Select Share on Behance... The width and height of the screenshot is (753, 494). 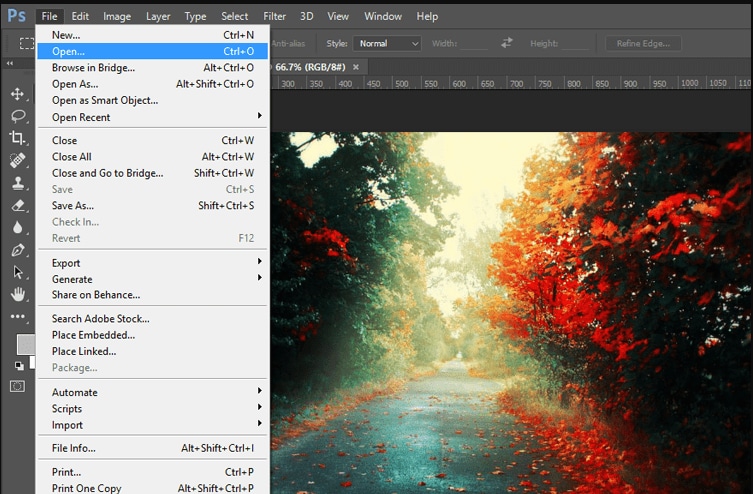coord(153,295)
